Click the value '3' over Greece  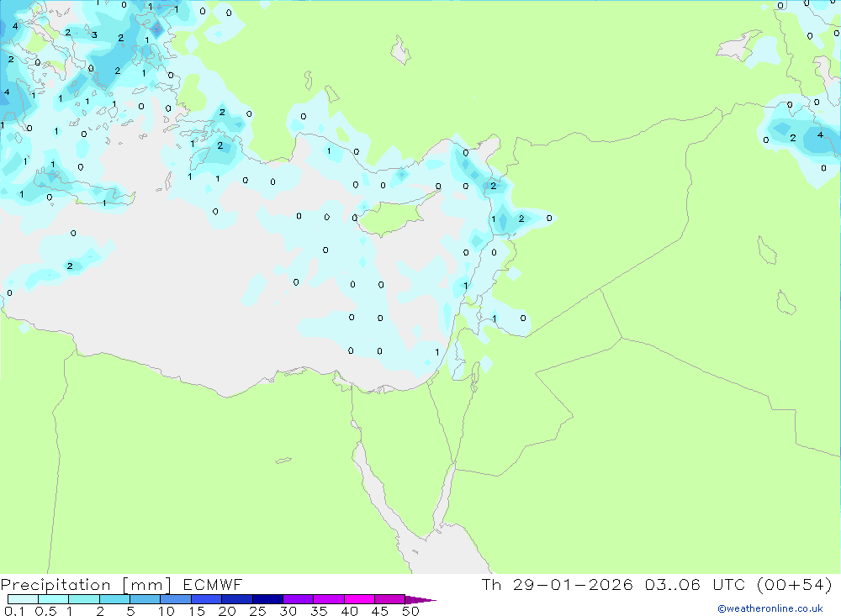click(x=94, y=35)
